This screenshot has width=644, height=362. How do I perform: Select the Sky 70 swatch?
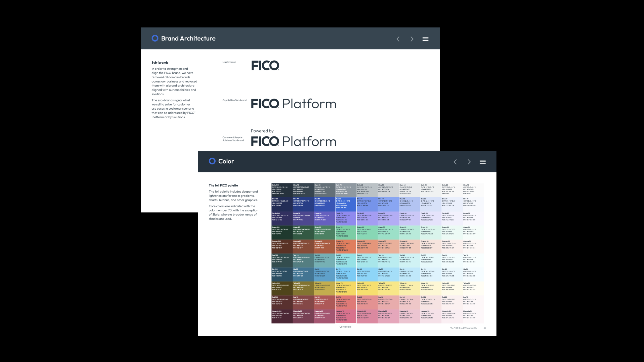pos(346,275)
